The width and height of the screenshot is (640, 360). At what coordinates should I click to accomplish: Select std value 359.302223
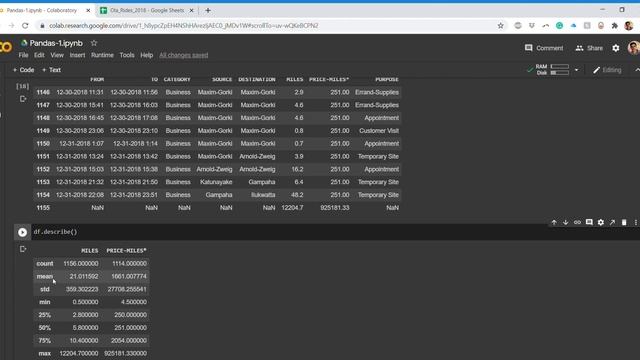point(82,289)
